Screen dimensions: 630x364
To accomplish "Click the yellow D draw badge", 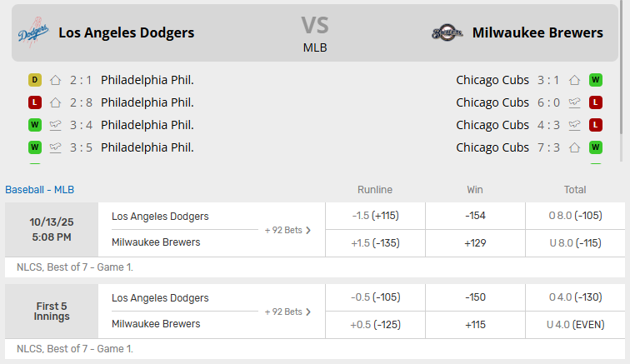I will click(x=34, y=80).
